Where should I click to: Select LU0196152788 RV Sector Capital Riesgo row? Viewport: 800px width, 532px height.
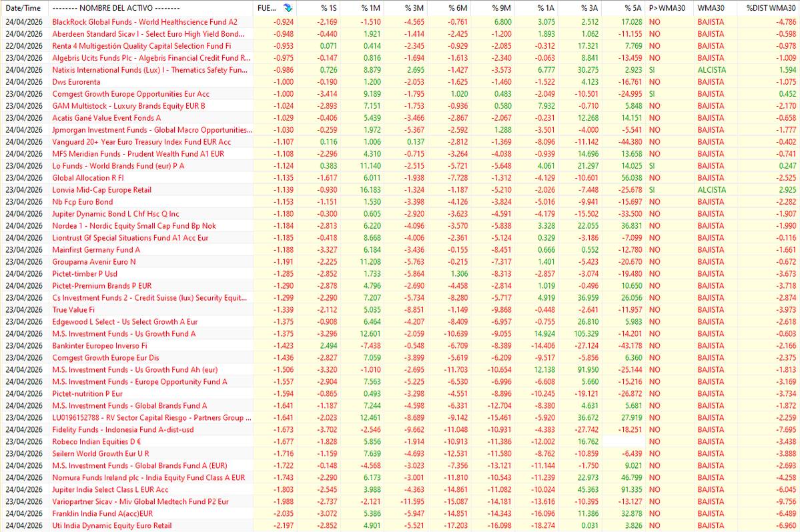152,418
